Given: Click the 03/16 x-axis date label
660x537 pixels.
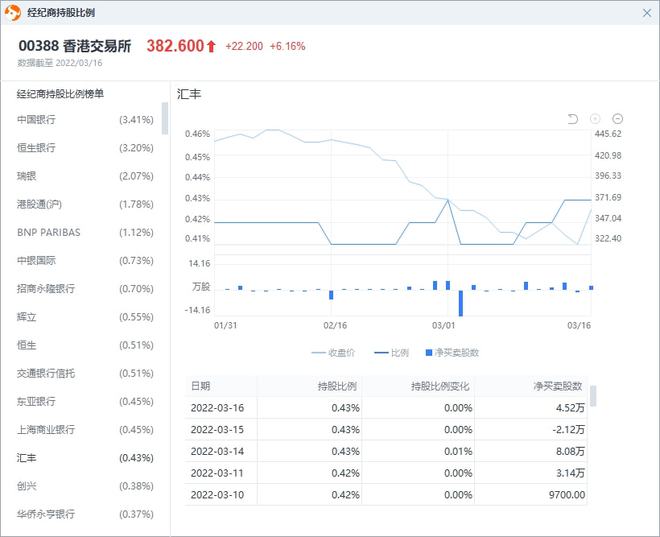Looking at the screenshot, I should pos(579,325).
